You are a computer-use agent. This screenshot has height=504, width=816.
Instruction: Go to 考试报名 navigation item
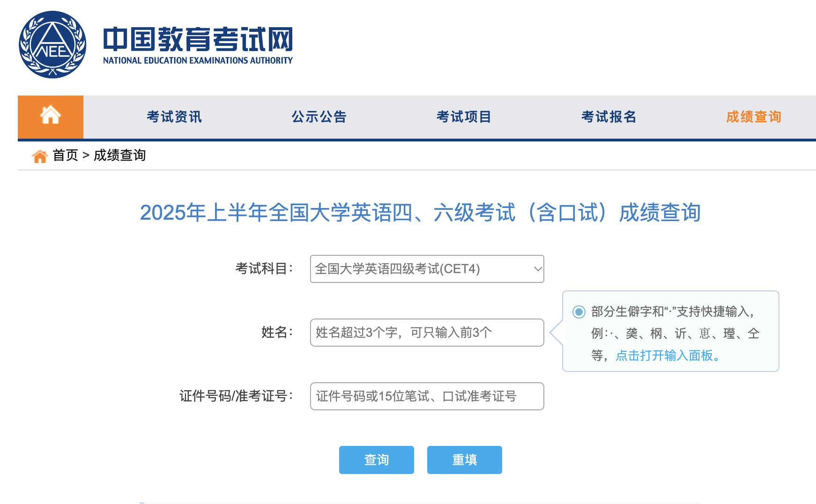(608, 117)
